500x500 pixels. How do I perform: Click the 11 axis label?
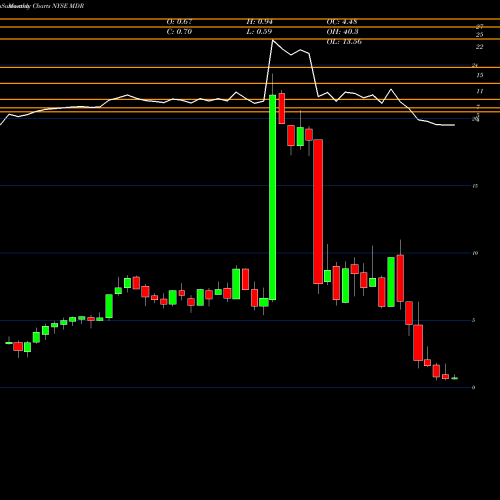(479, 91)
